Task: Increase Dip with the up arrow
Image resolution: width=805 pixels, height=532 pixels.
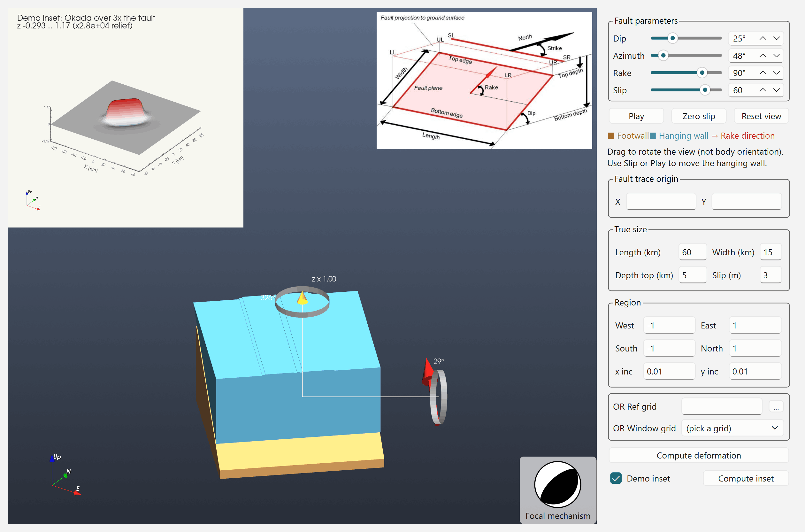Action: click(762, 38)
